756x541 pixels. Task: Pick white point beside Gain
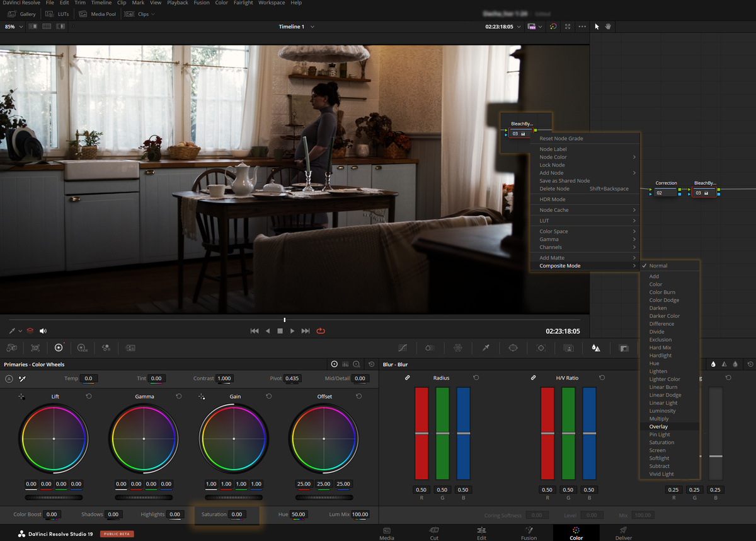click(202, 397)
